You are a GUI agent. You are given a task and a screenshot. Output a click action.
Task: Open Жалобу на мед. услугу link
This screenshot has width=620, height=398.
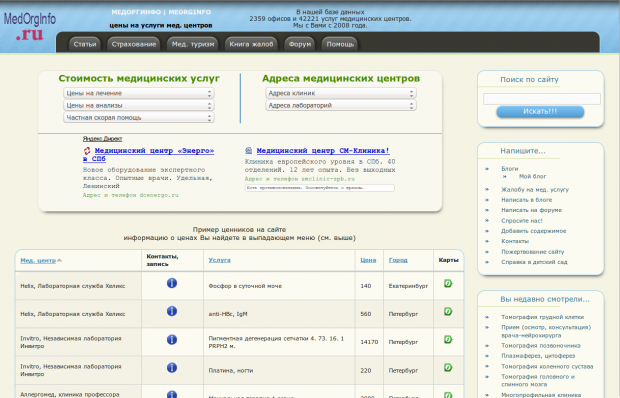535,190
